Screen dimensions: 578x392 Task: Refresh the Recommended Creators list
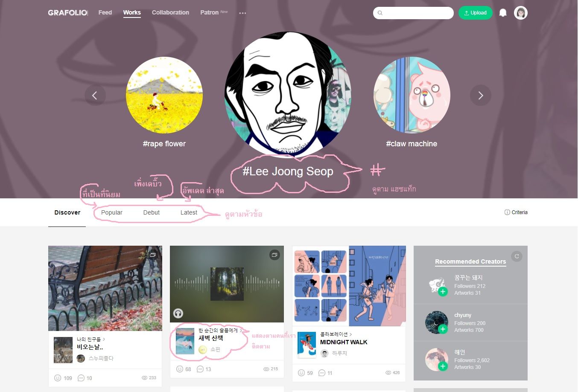pos(517,256)
